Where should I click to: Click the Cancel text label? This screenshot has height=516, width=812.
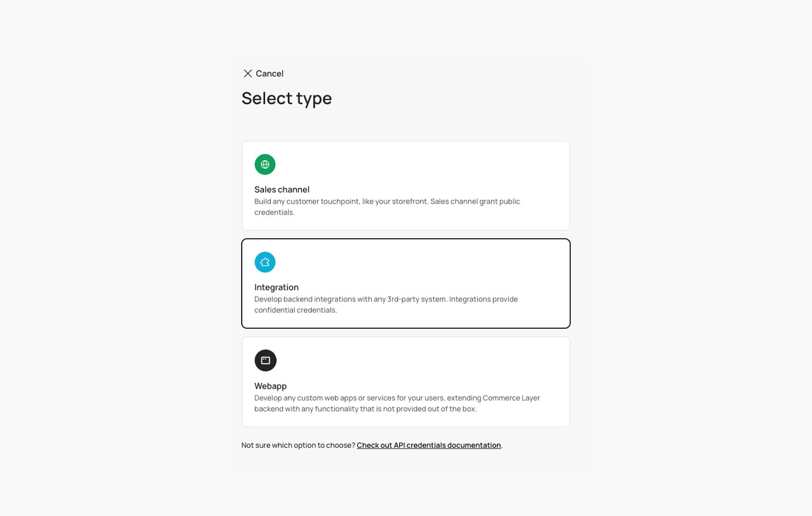point(270,74)
